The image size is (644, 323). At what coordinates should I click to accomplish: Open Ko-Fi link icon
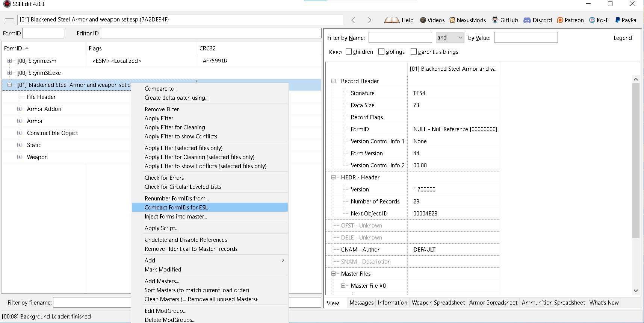coord(592,20)
